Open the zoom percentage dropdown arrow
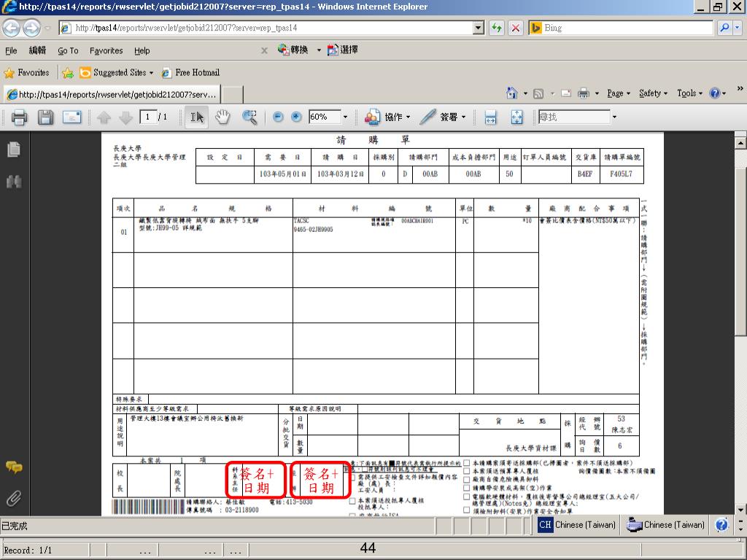 point(345,117)
